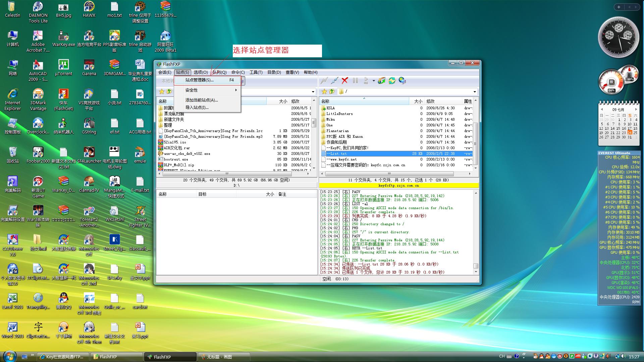Open the Foobar2000 desktop icon
This screenshot has width=644, height=362.
38,155
